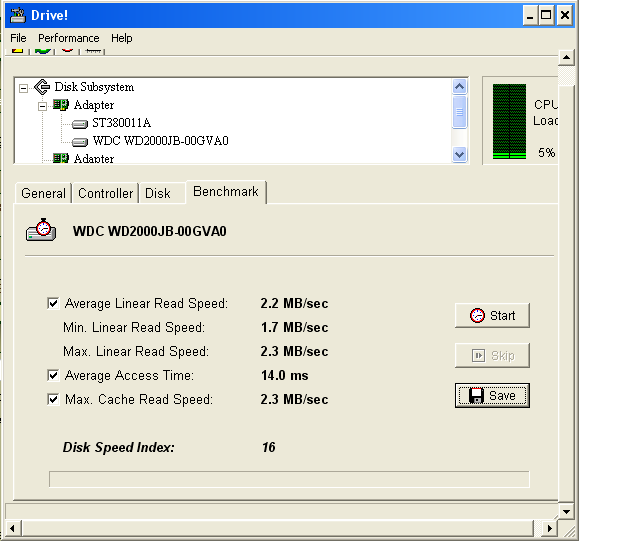Image resolution: width=640 pixels, height=541 pixels.
Task: Click main window vertical scroll down arrow
Action: pyautogui.click(x=566, y=511)
